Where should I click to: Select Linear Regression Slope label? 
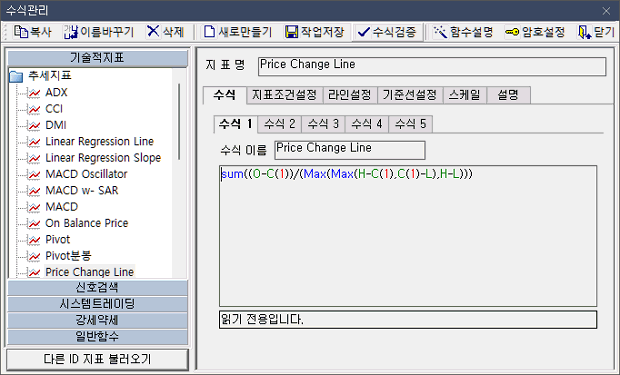103,158
